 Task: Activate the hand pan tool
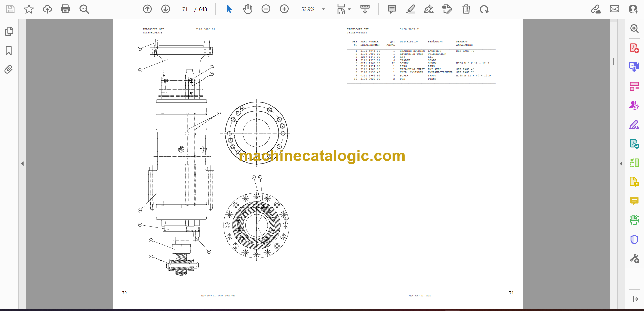(248, 9)
